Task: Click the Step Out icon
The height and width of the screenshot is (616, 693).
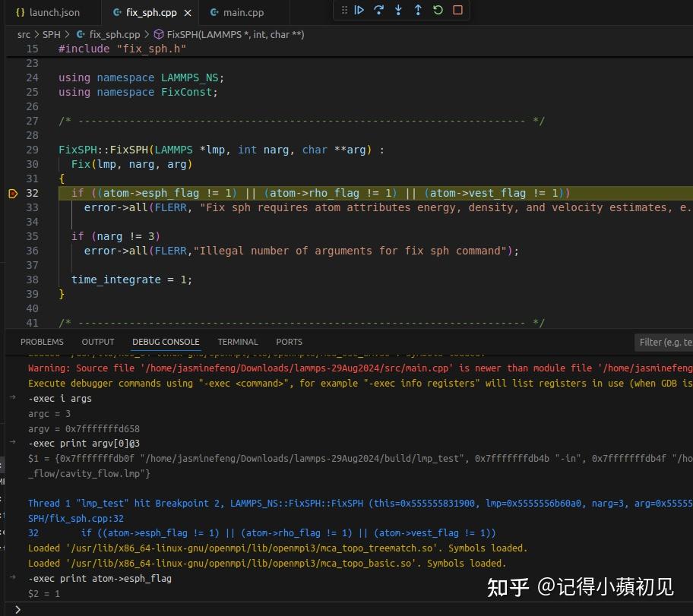Action: pyautogui.click(x=416, y=10)
